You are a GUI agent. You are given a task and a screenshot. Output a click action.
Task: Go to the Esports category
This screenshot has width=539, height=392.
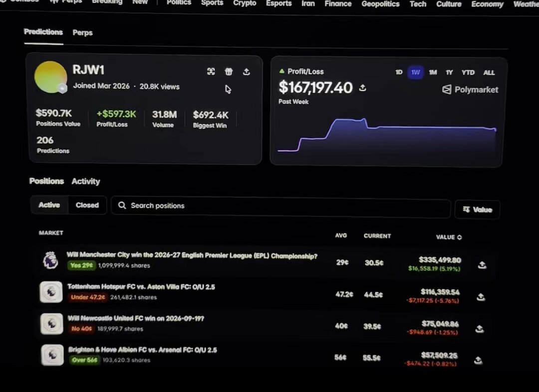[279, 3]
